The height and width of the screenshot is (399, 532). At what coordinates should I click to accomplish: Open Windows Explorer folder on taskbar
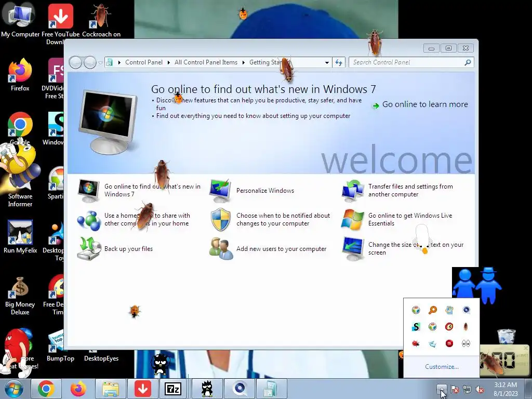click(x=111, y=389)
